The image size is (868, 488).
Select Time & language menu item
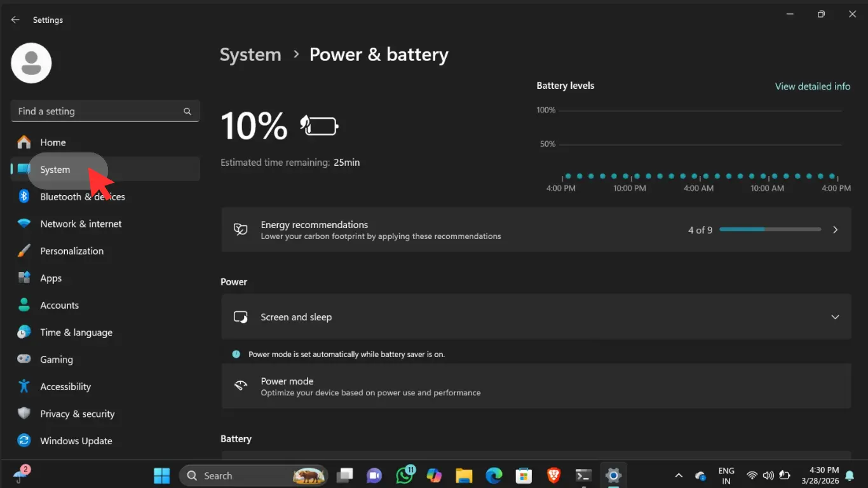point(76,332)
